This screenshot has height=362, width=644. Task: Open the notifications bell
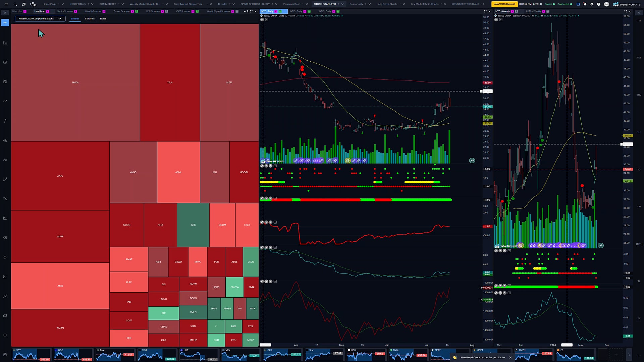tap(585, 4)
